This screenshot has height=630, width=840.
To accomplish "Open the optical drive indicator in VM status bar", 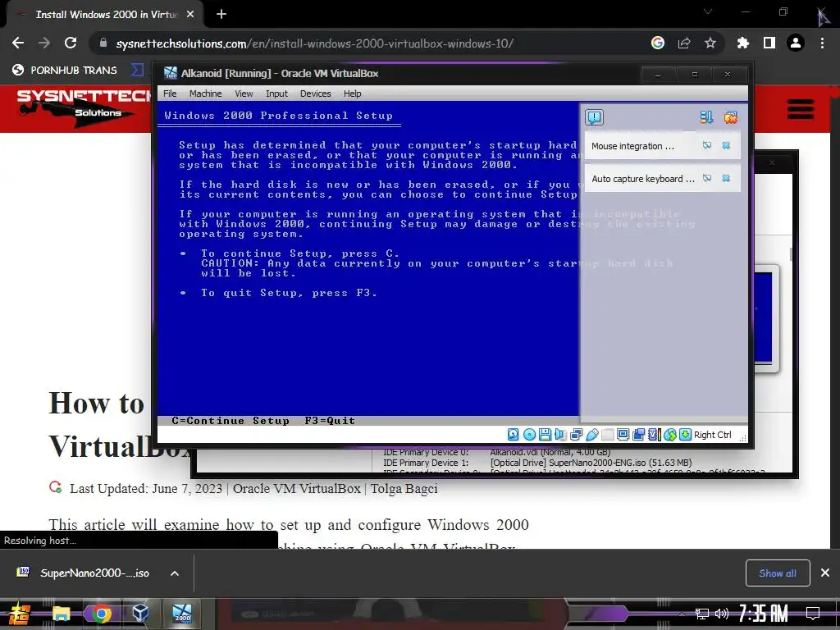I will tap(529, 435).
